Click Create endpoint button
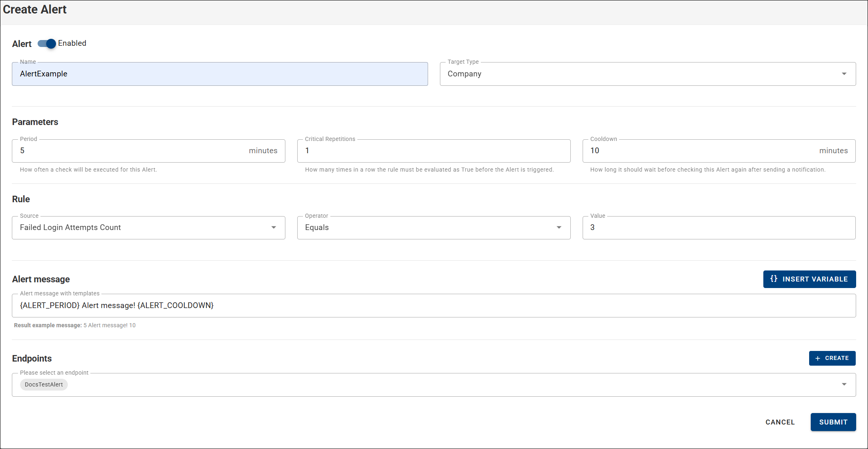Viewport: 868px width, 449px height. coord(832,358)
